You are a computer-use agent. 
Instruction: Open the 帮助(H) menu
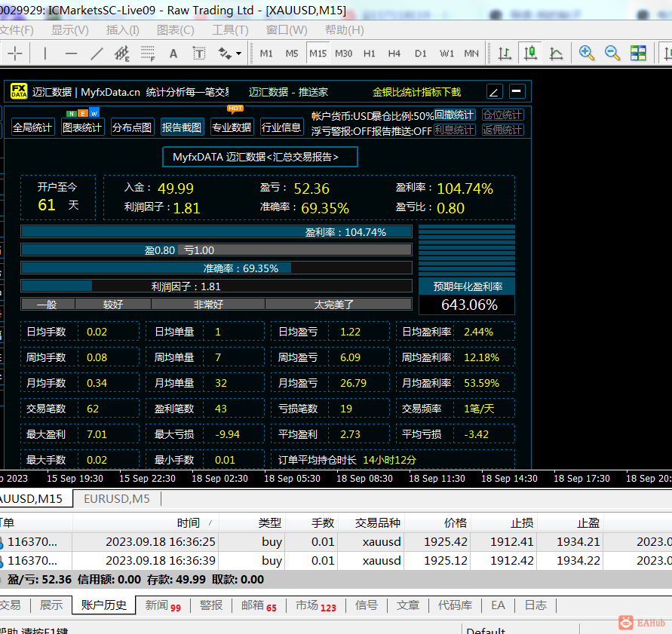344,30
